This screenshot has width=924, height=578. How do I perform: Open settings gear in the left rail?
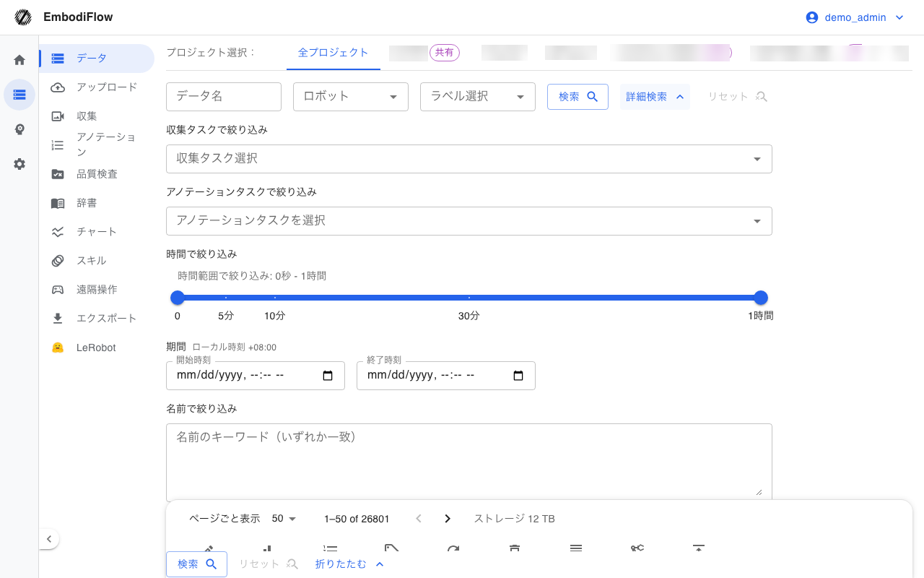tap(19, 164)
